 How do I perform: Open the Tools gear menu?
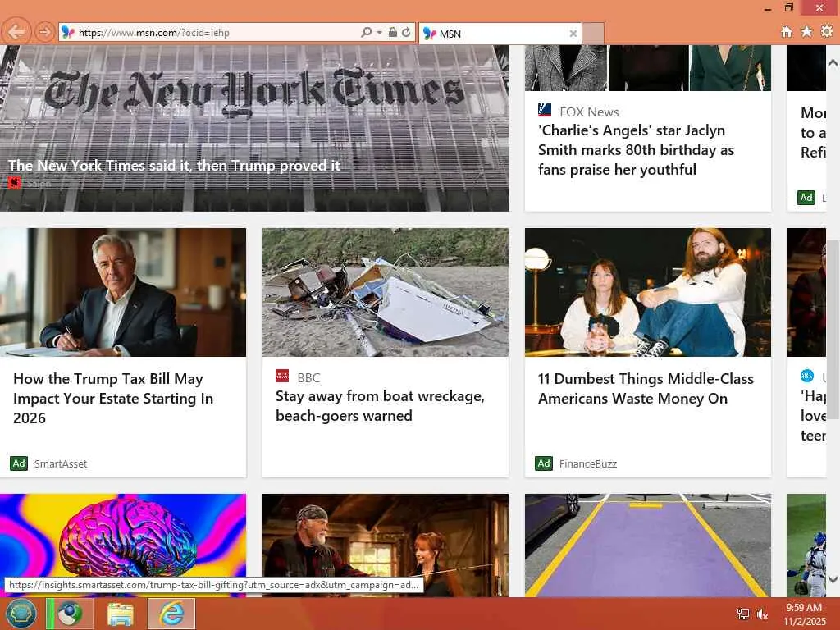[827, 32]
